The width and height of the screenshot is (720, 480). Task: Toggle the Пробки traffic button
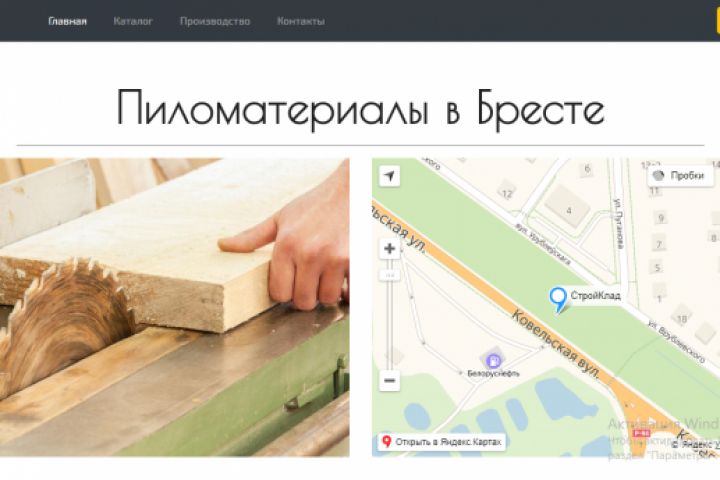click(x=681, y=175)
